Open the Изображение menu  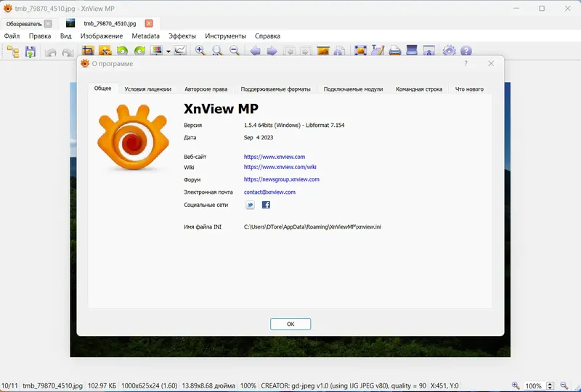102,36
